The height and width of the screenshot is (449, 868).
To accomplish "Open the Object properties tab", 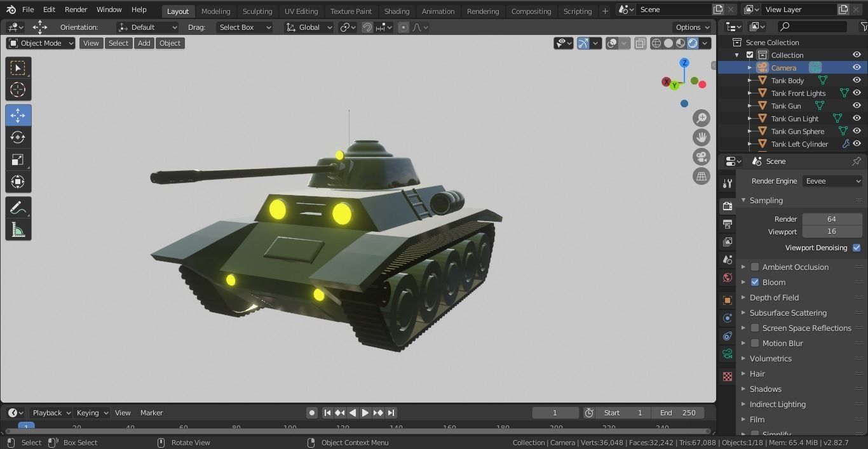I will pyautogui.click(x=728, y=300).
